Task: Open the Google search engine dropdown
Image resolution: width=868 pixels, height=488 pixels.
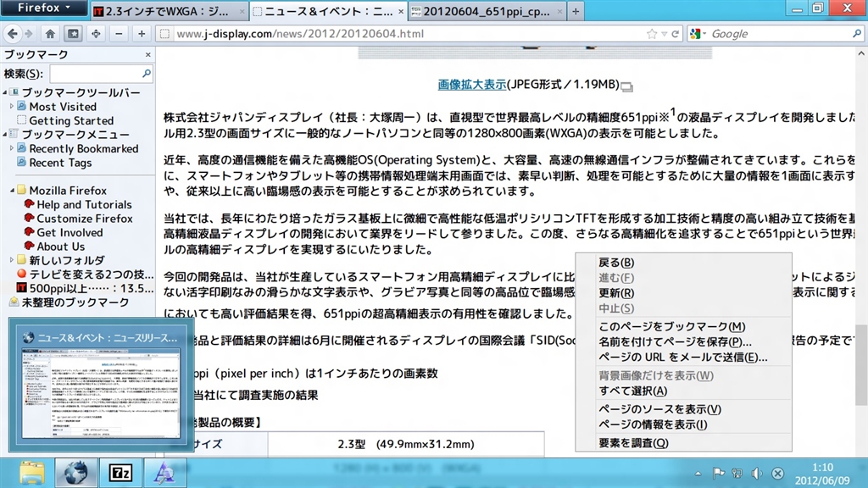Action: pos(698,34)
